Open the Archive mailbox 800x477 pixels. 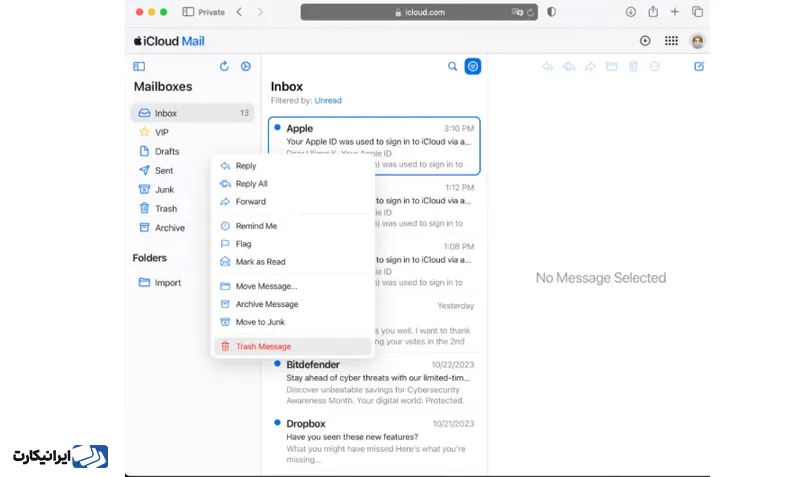point(171,228)
